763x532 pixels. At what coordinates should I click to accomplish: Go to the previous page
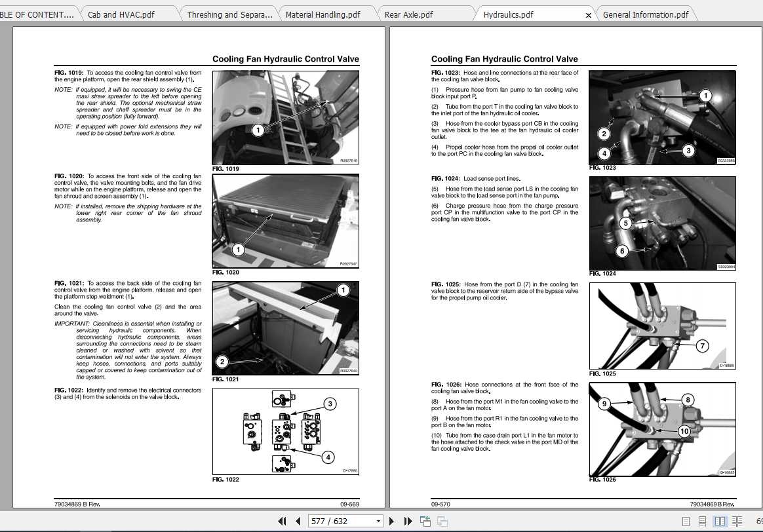click(298, 521)
